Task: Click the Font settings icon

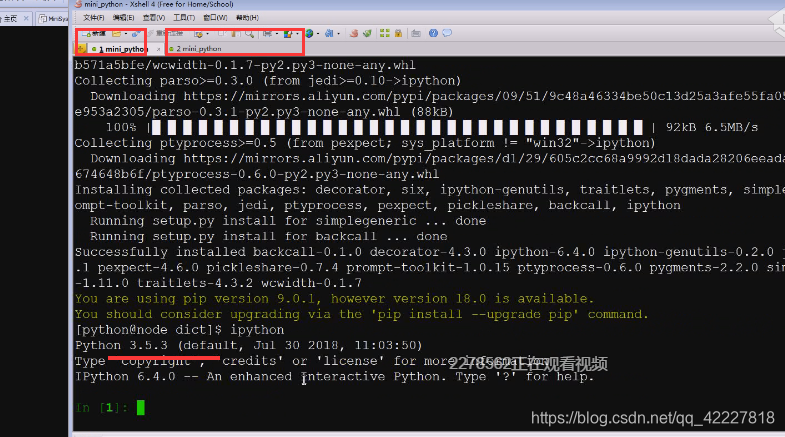Action: [x=329, y=34]
